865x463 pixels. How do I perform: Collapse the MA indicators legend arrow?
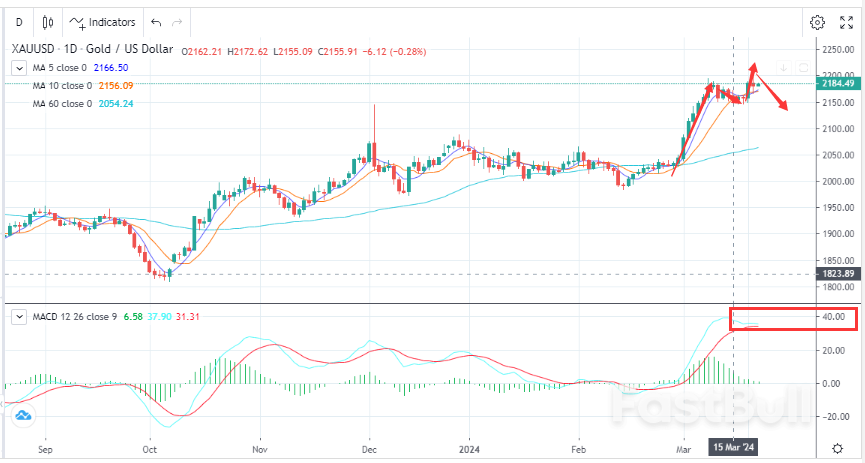(18, 67)
